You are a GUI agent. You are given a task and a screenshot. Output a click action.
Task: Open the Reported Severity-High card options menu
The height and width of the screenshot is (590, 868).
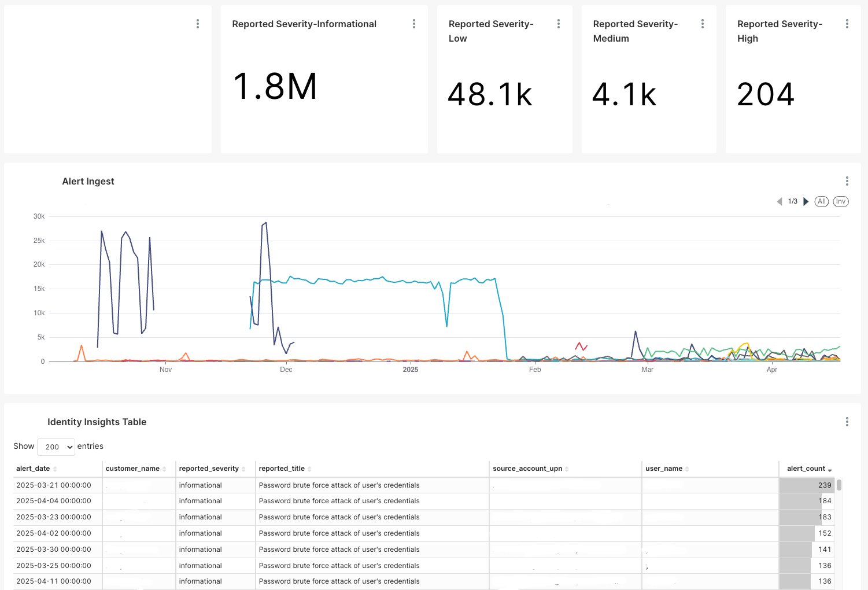[846, 24]
